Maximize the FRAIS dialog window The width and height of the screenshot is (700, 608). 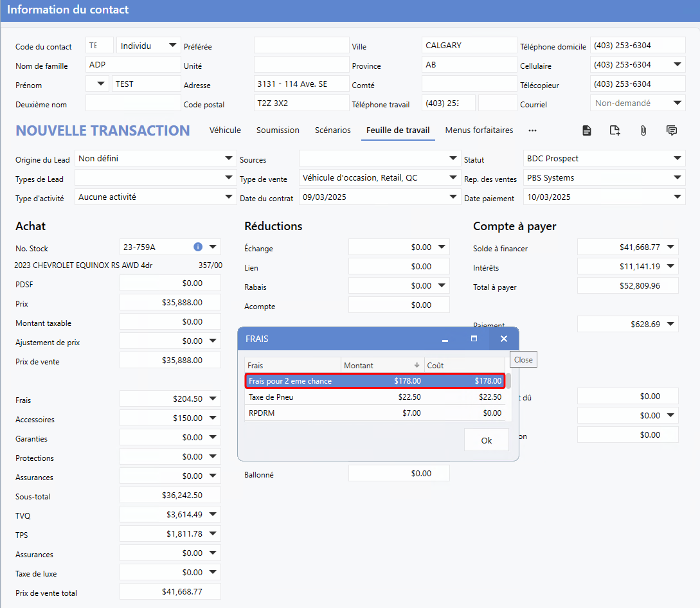coord(474,339)
